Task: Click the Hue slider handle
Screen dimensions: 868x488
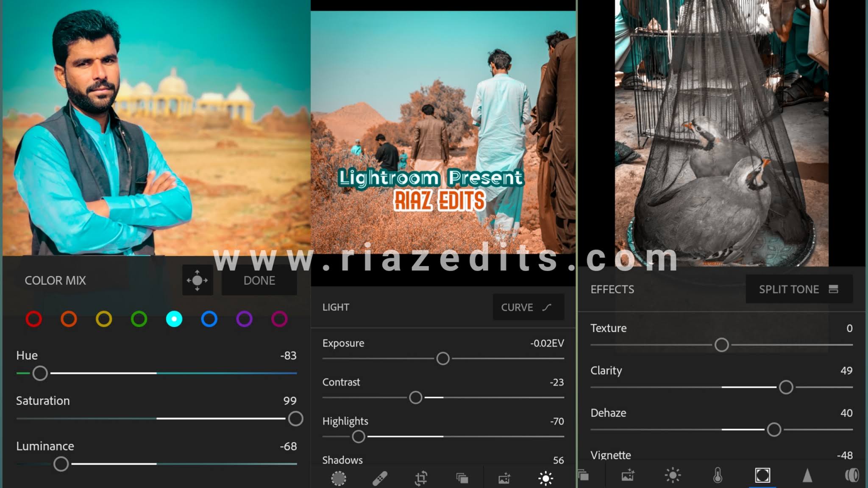Action: tap(40, 373)
